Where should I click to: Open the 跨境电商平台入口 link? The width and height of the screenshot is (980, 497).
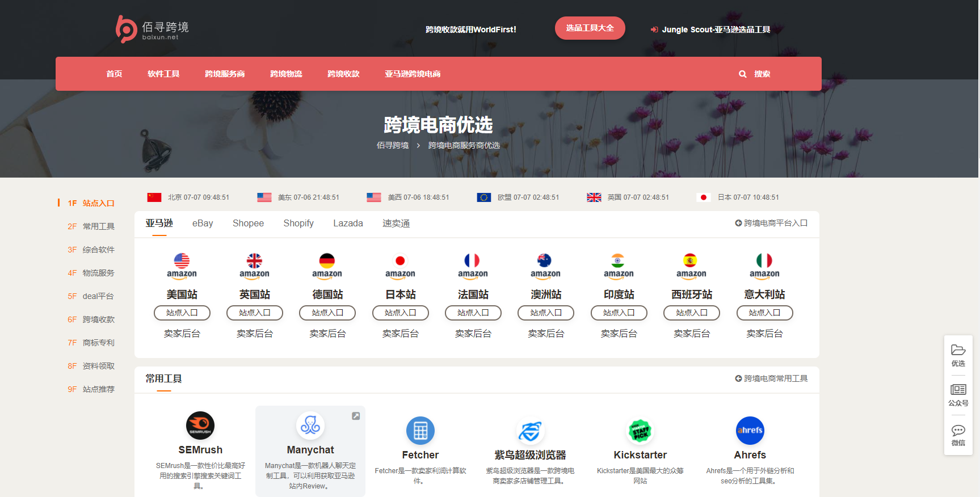(771, 223)
